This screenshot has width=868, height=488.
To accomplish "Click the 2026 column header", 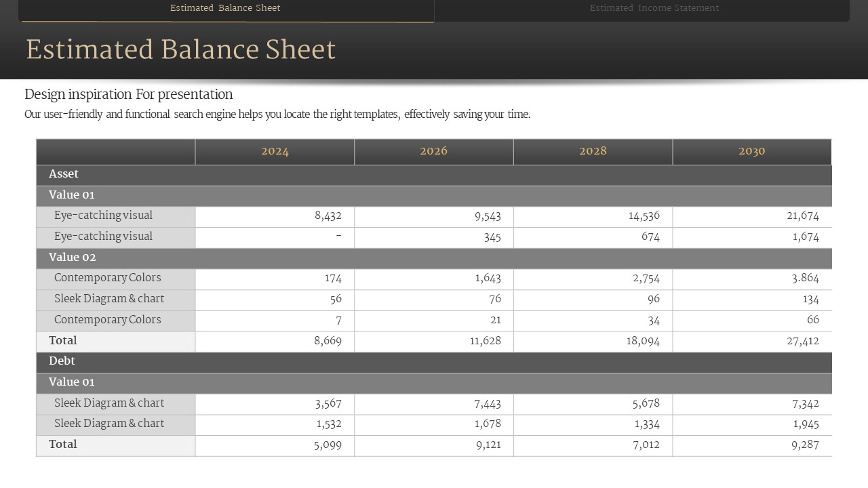I will pyautogui.click(x=433, y=151).
